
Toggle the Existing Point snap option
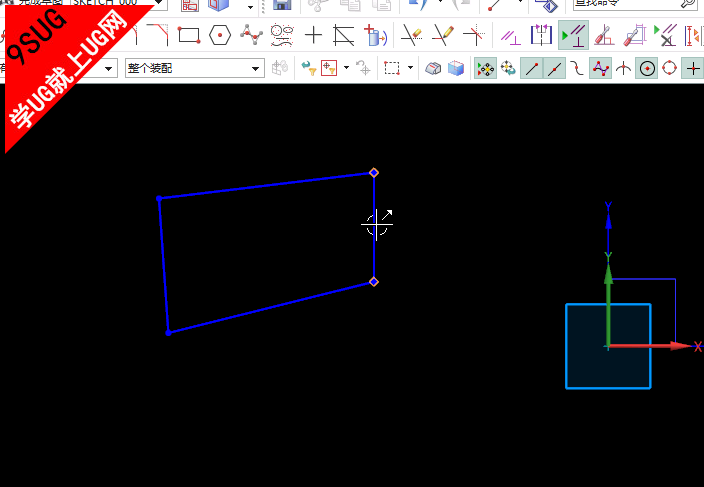click(x=693, y=68)
